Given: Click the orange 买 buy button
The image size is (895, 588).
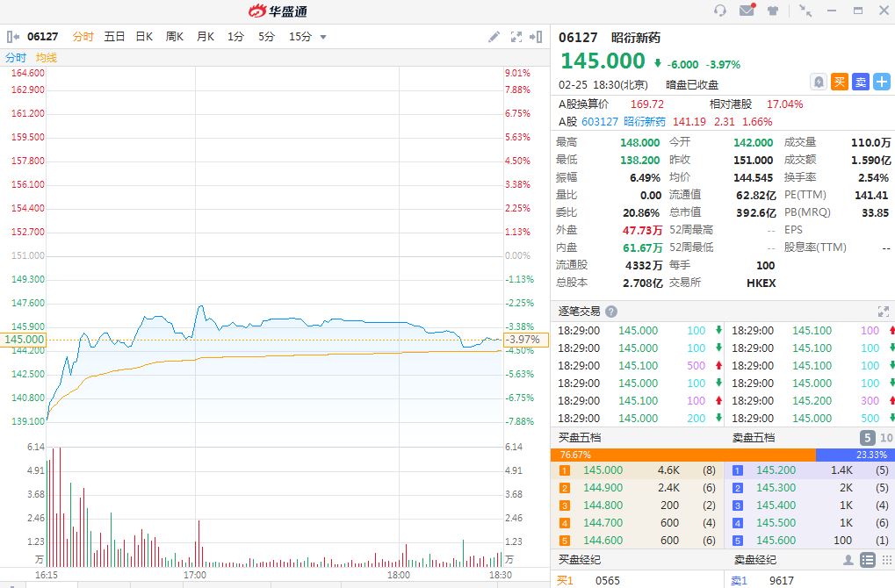Looking at the screenshot, I should click(x=840, y=82).
